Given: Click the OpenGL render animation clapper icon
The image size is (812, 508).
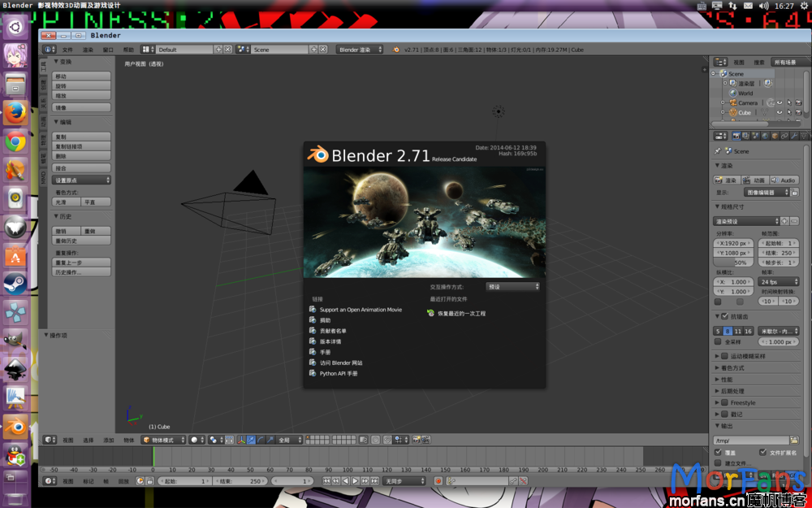Looking at the screenshot, I should [425, 440].
